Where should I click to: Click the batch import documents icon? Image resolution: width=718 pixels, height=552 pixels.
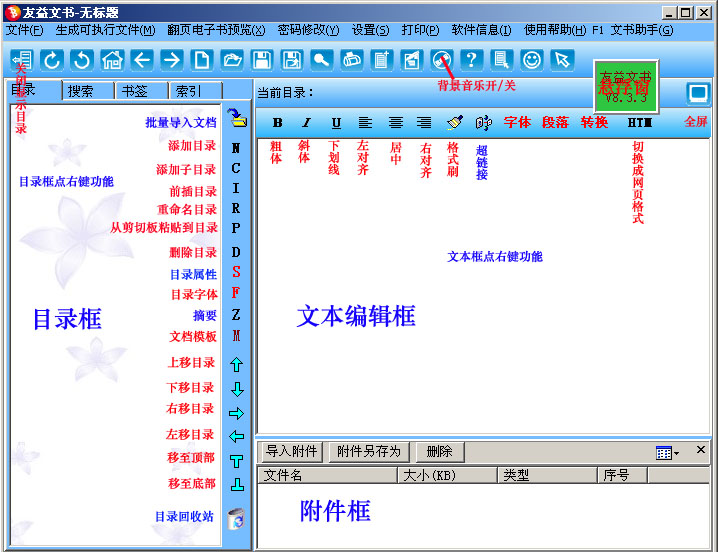[236, 119]
